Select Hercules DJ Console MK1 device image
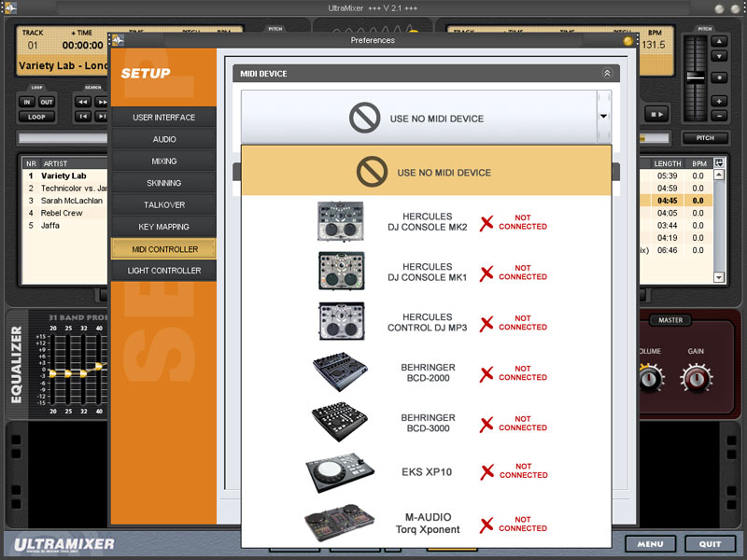 coord(341,271)
